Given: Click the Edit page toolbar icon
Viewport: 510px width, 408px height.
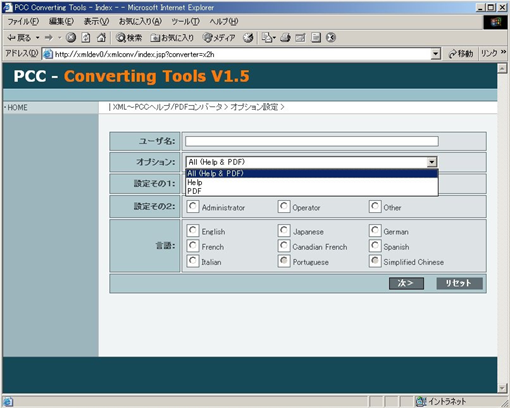Looking at the screenshot, I should (300, 38).
